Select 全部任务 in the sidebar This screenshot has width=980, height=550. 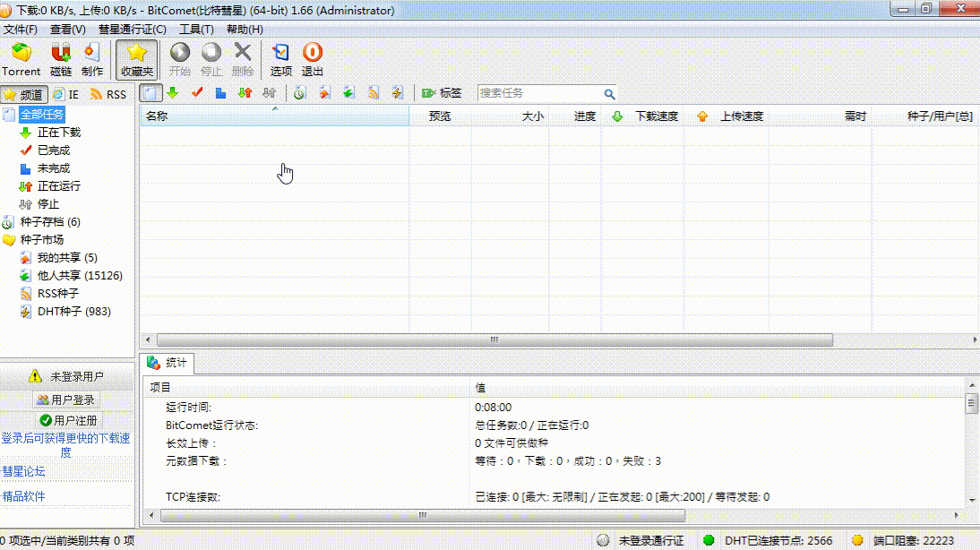[x=41, y=115]
